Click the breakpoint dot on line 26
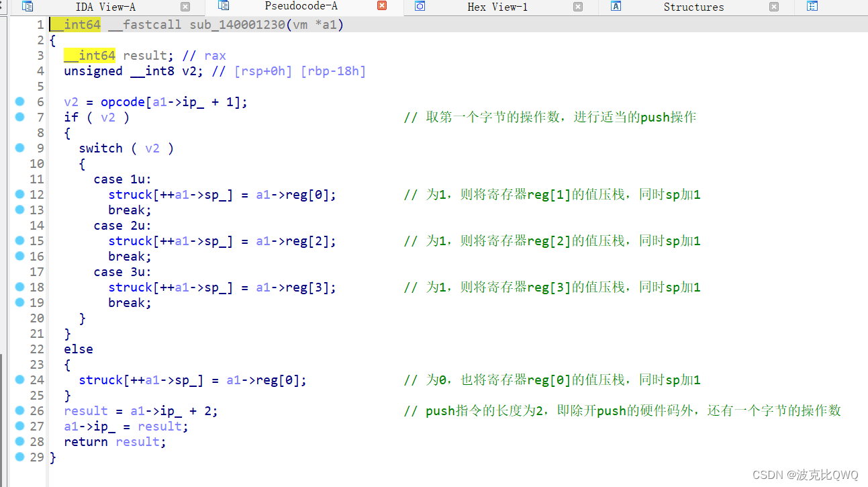The height and width of the screenshot is (487, 868). click(x=19, y=410)
